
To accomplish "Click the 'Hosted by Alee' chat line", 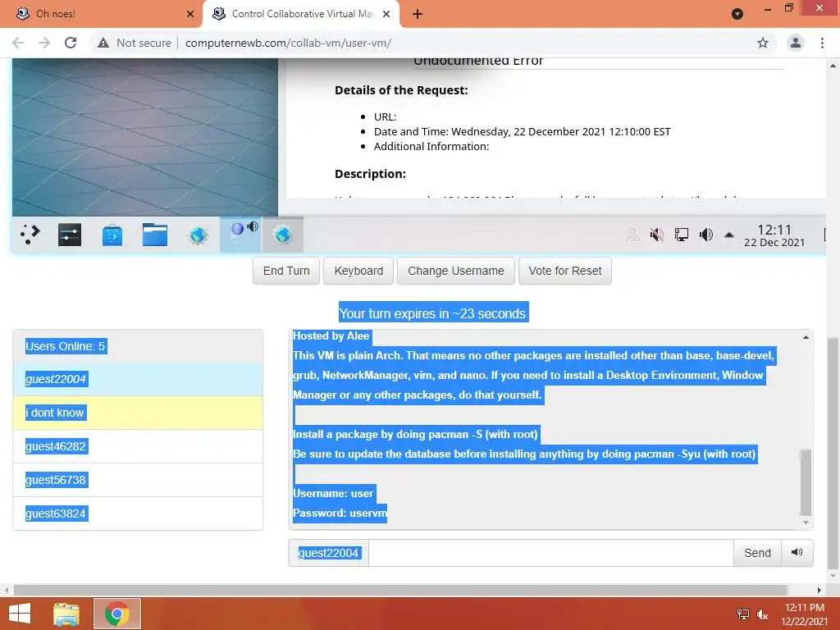I will click(331, 336).
